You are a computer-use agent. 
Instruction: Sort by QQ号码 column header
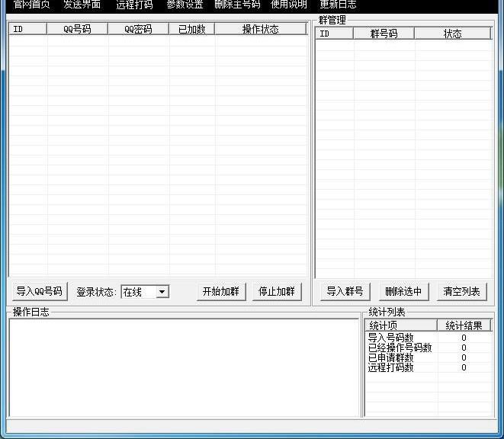(77, 29)
